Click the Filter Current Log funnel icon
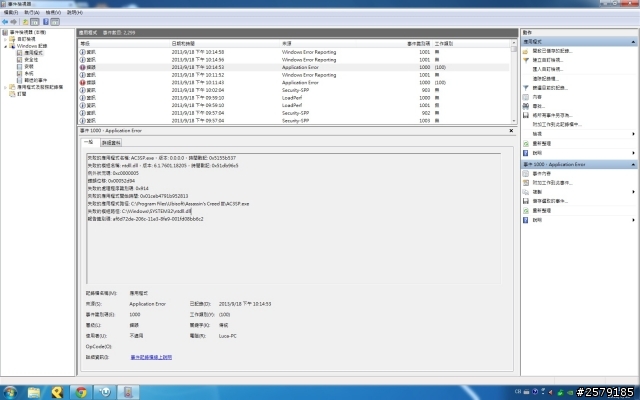 pos(526,88)
